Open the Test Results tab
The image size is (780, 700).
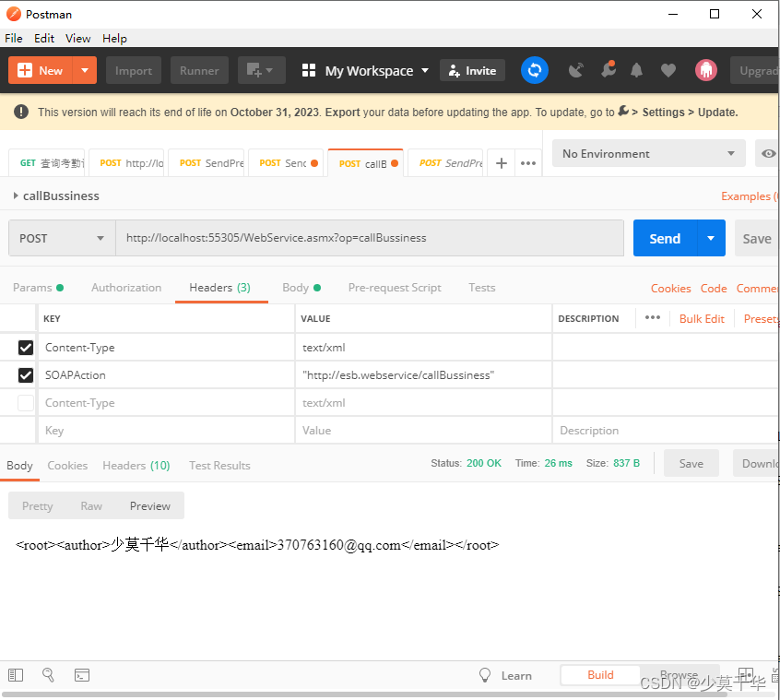219,465
